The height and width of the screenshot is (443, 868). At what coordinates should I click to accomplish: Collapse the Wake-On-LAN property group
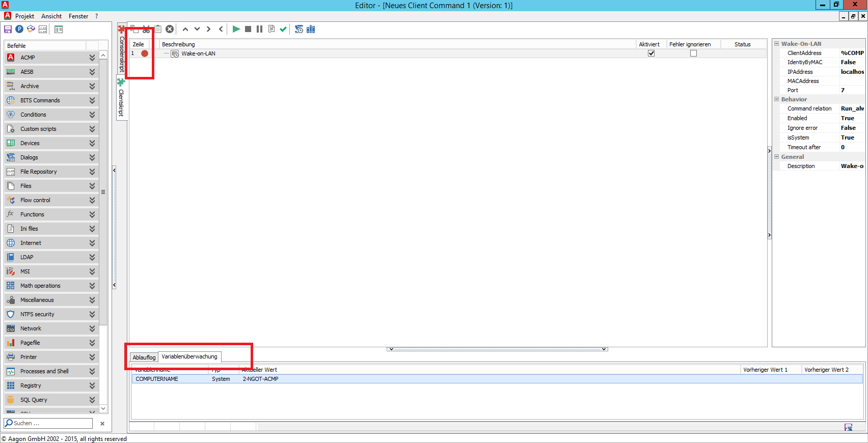point(777,44)
